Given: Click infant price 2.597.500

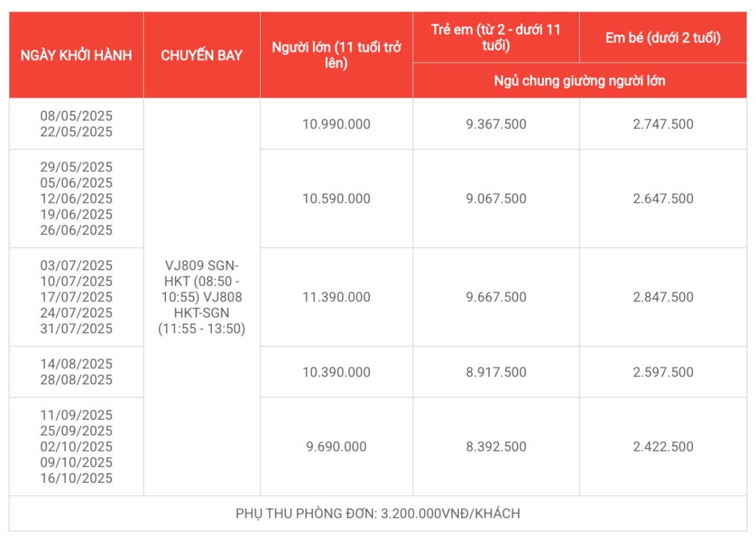Looking at the screenshot, I should pyautogui.click(x=663, y=372).
